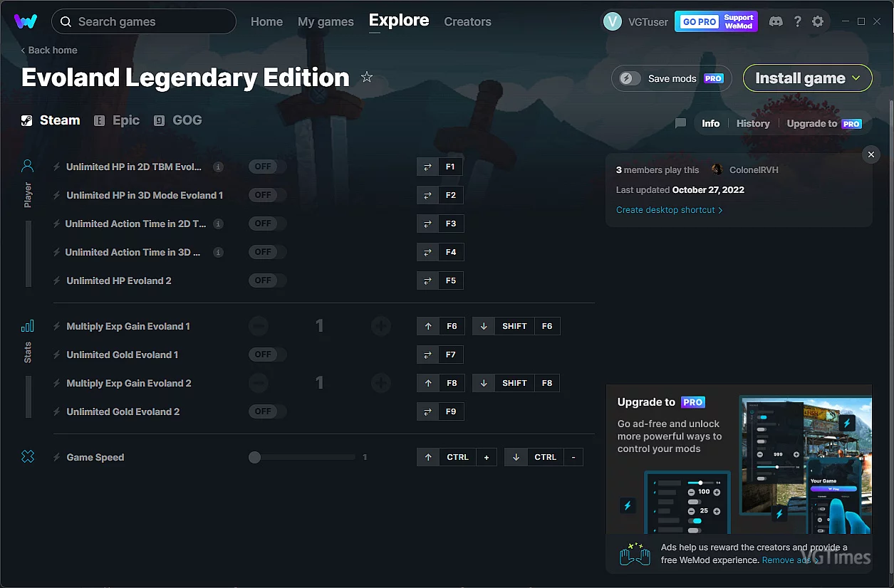
Task: Click info icon for Unlimited Action Time in 2D
Action: (219, 224)
